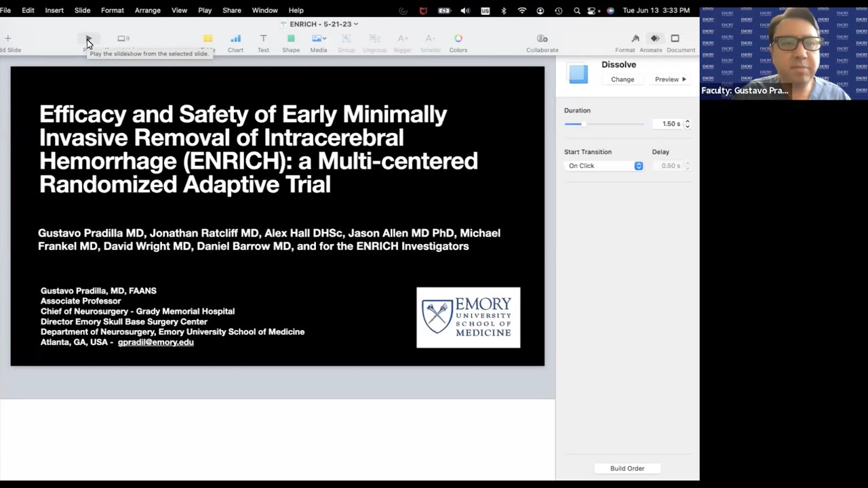Click the Smaller font size icon
Viewport: 868px width, 488px height.
430,39
